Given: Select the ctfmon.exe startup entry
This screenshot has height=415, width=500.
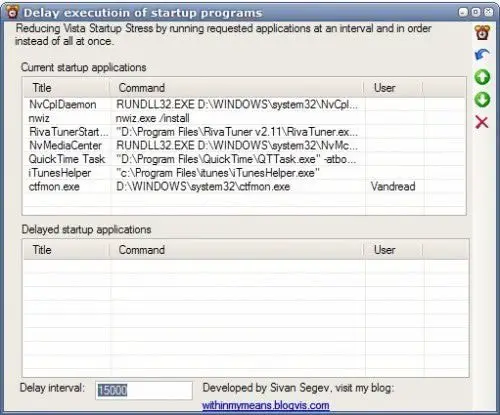Looking at the screenshot, I should pyautogui.click(x=245, y=186).
